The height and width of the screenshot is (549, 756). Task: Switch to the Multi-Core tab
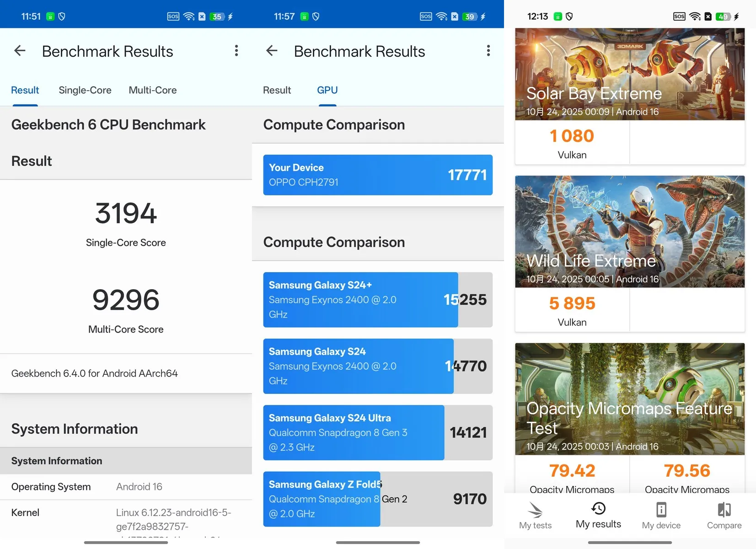[x=153, y=90]
